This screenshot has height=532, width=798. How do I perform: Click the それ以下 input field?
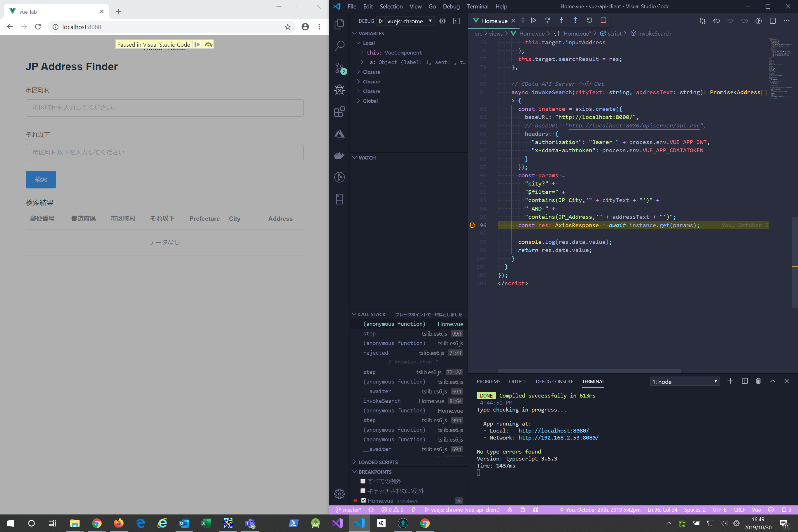click(164, 152)
